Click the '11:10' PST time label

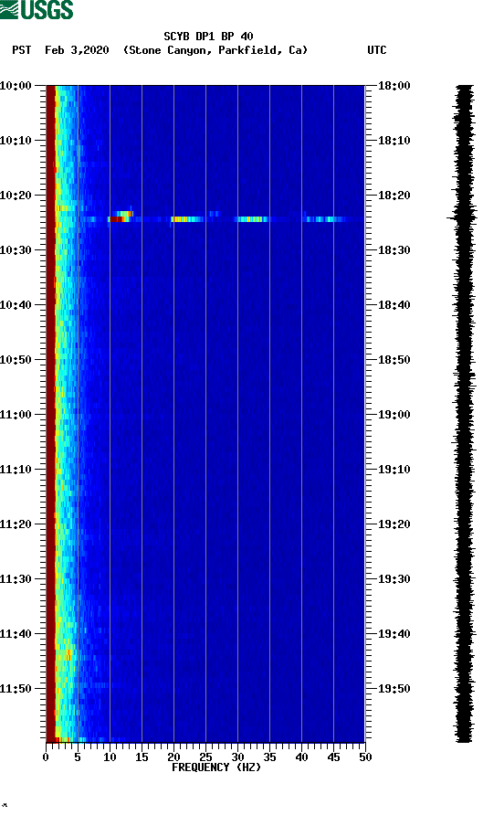16,470
